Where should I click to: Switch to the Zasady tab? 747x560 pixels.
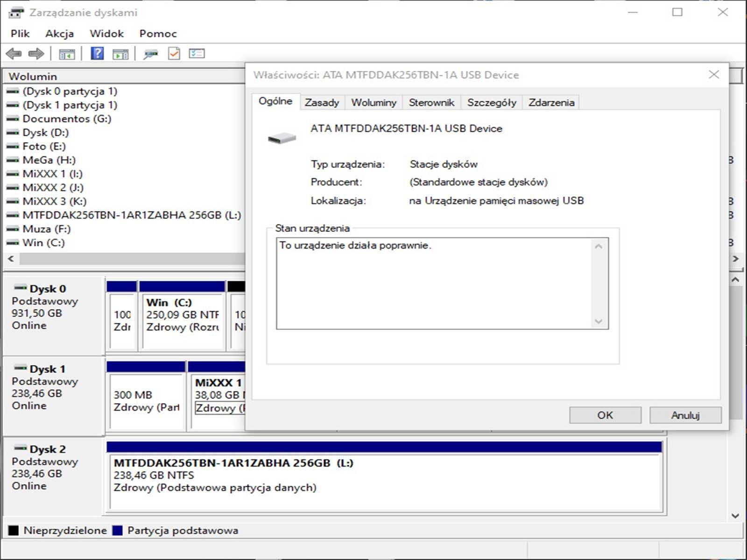pyautogui.click(x=322, y=103)
